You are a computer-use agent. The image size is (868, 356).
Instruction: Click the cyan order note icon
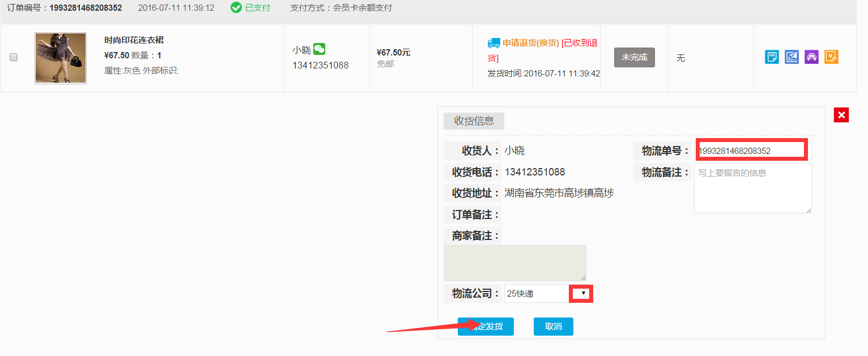pyautogui.click(x=772, y=57)
